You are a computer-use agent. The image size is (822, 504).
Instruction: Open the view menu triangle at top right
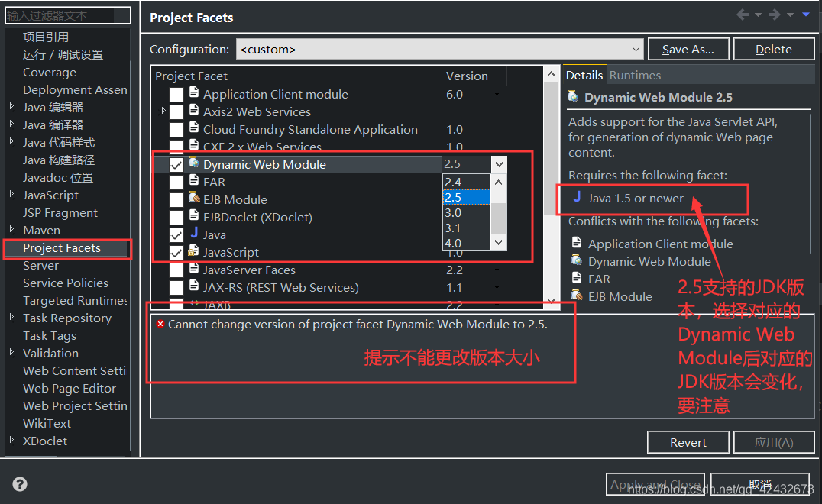806,15
